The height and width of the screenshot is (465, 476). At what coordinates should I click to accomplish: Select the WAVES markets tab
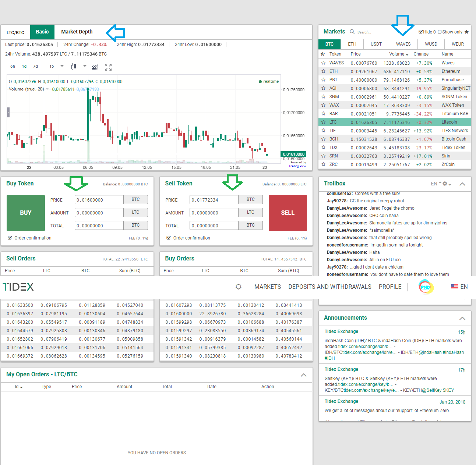point(403,44)
